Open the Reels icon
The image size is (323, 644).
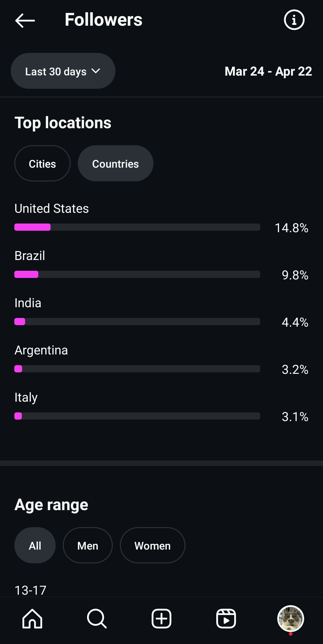(226, 619)
